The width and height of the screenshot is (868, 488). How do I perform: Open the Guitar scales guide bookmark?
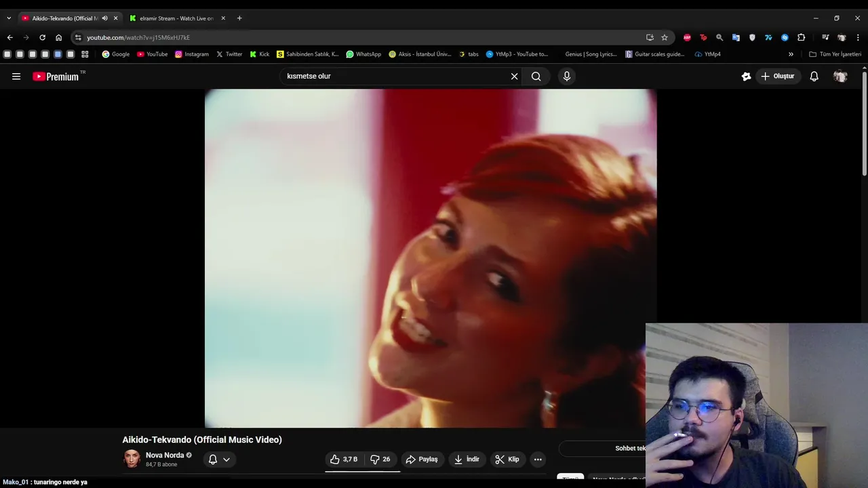point(655,54)
